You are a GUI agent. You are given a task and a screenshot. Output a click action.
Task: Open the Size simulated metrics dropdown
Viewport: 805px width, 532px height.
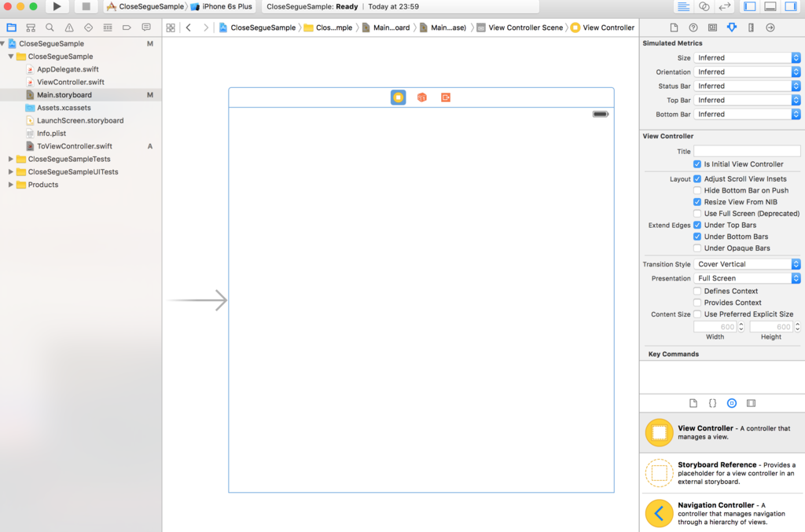[747, 58]
